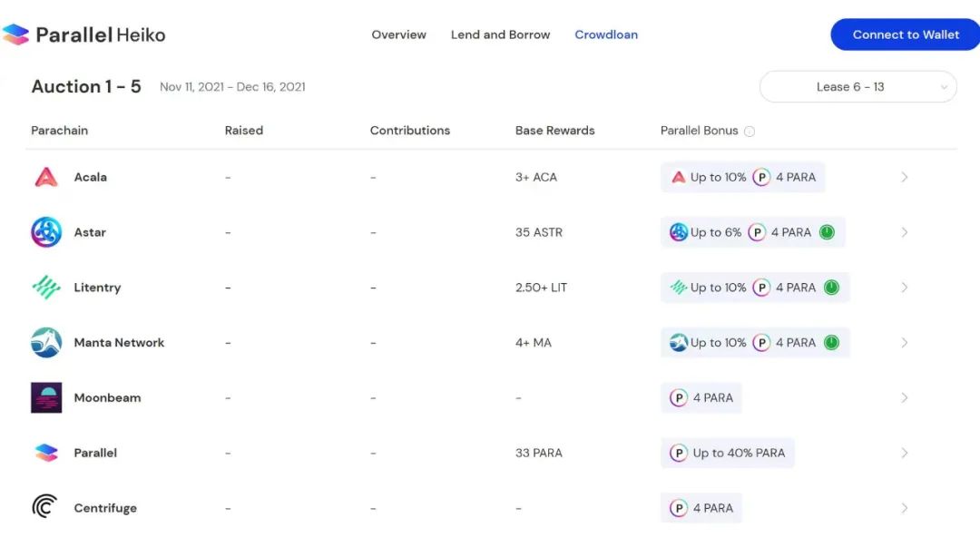The height and width of the screenshot is (547, 980).
Task: Click the Litentry parachain name
Action: tap(97, 288)
